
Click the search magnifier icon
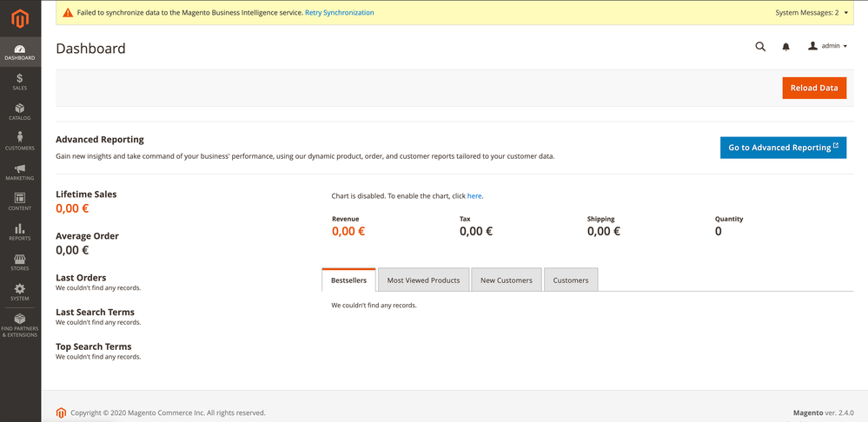point(760,47)
